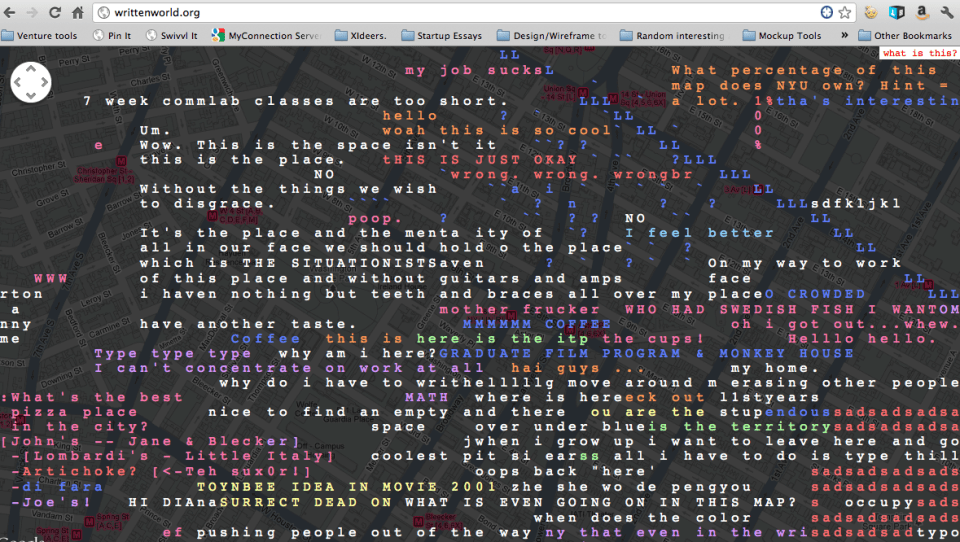
Task: Reload the writtenworld.org page
Action: [55, 13]
